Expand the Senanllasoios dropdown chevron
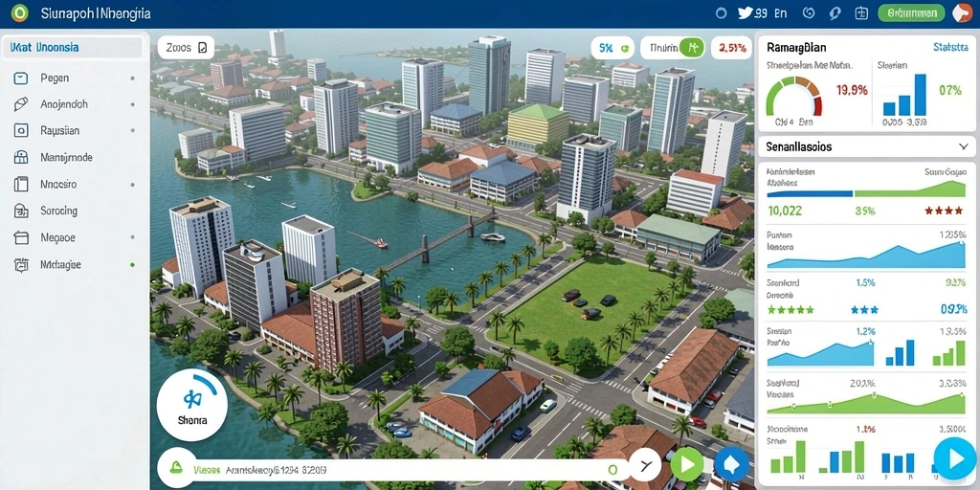 pyautogui.click(x=963, y=146)
